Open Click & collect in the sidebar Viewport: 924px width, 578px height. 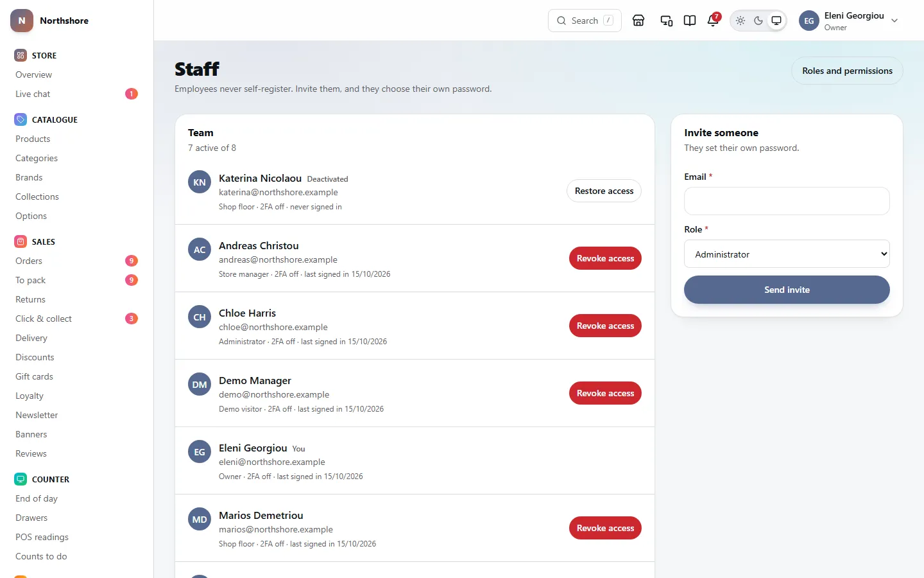[44, 319]
